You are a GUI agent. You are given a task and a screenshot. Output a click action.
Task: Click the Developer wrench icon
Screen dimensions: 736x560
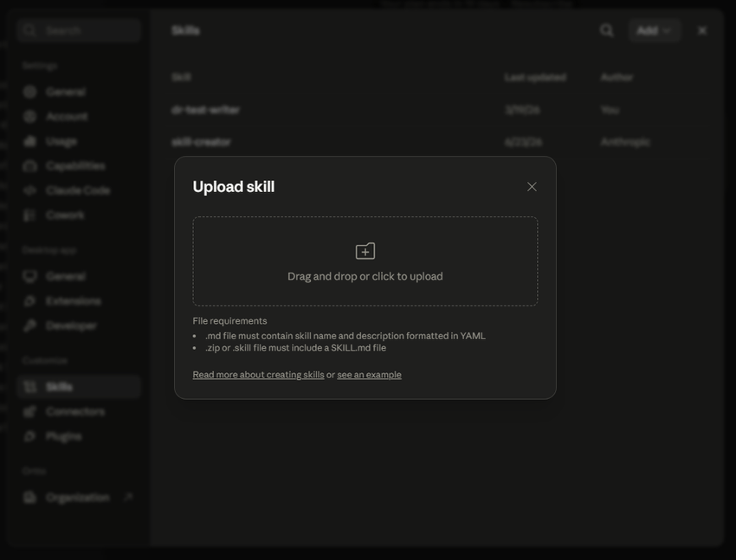(30, 325)
